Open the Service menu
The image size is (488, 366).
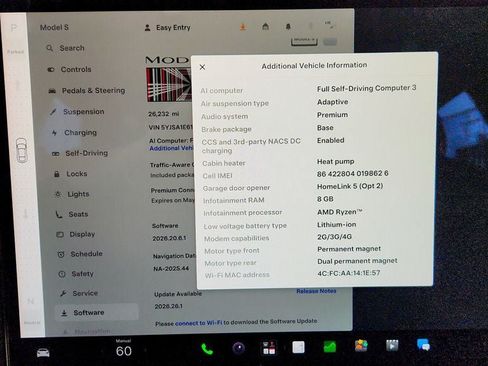point(79,293)
